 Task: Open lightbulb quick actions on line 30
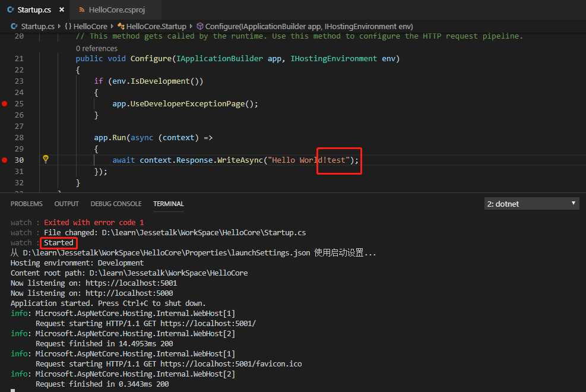pyautogui.click(x=46, y=159)
